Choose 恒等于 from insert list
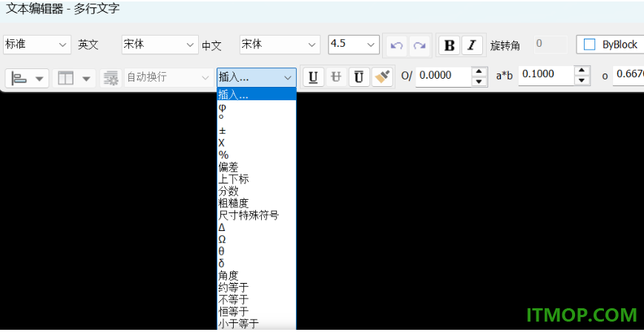The image size is (644, 332). click(256, 311)
